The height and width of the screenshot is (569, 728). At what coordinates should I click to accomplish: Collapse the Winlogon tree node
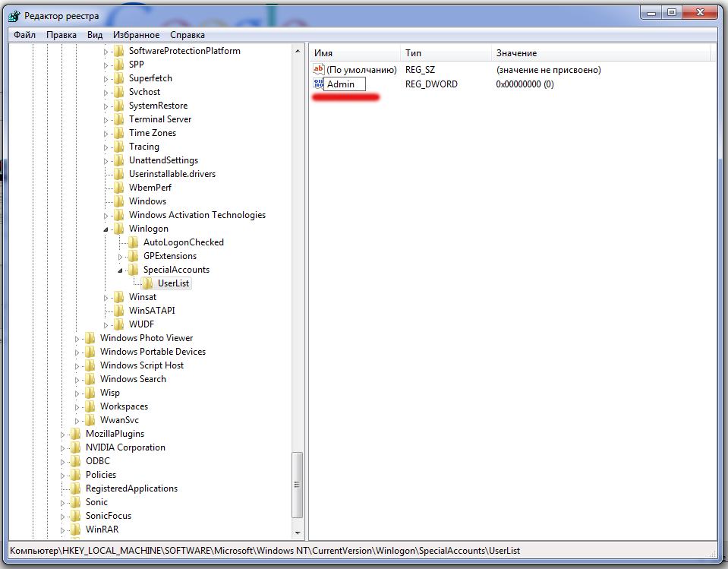coord(106,229)
